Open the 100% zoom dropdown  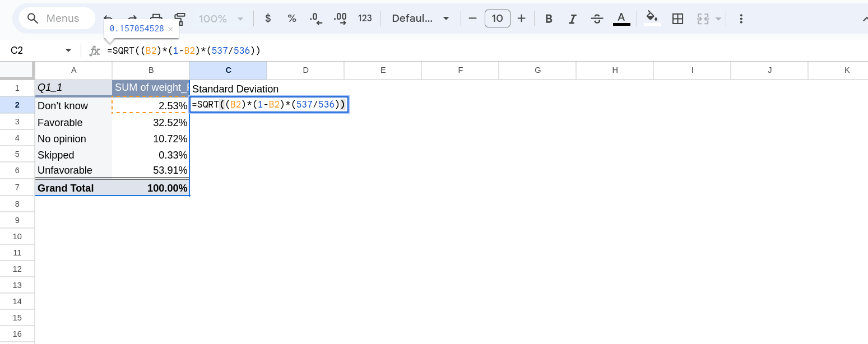pyautogui.click(x=221, y=18)
